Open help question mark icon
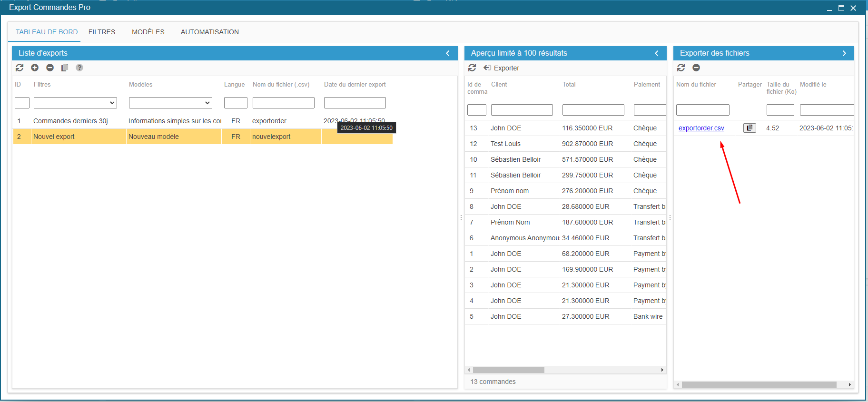This screenshot has width=868, height=402. pos(79,68)
